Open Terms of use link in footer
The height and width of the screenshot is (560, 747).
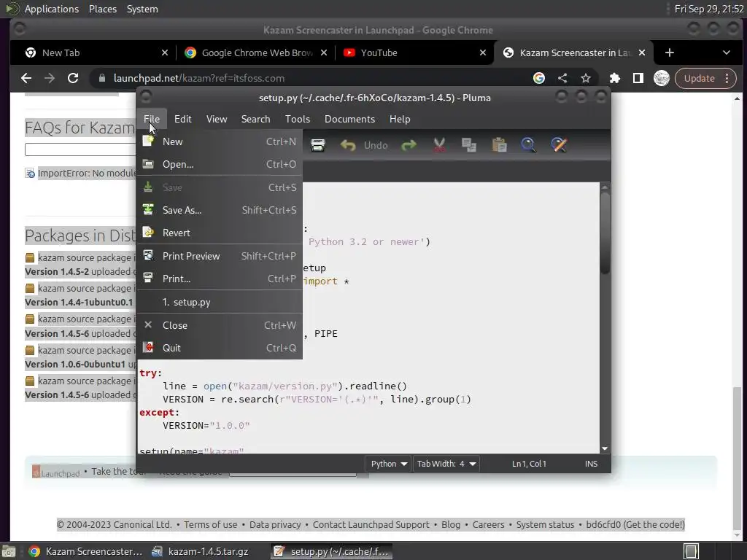tap(211, 525)
